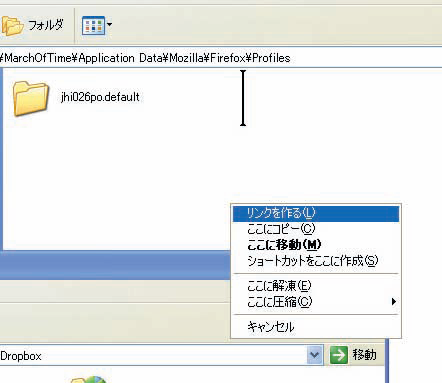442x383 pixels.
Task: Click the green Go arrow icon
Action: [339, 355]
